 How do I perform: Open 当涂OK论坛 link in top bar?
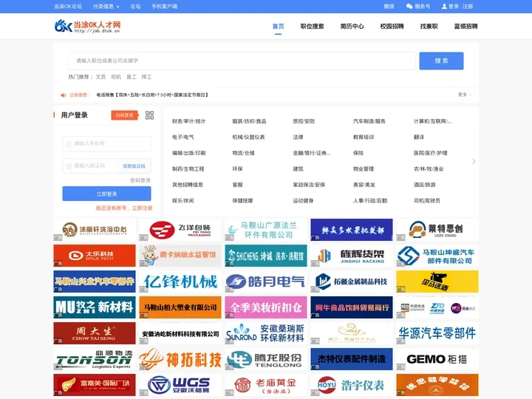(x=68, y=6)
